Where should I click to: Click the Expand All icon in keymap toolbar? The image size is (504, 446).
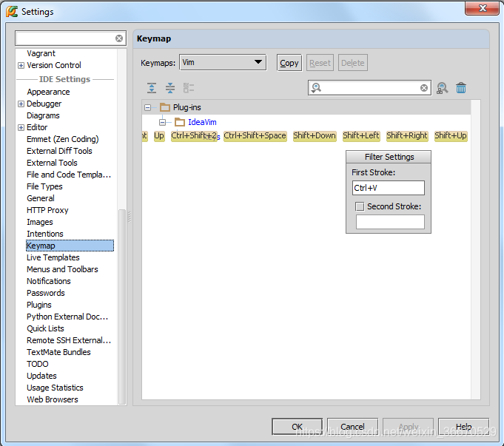click(152, 88)
